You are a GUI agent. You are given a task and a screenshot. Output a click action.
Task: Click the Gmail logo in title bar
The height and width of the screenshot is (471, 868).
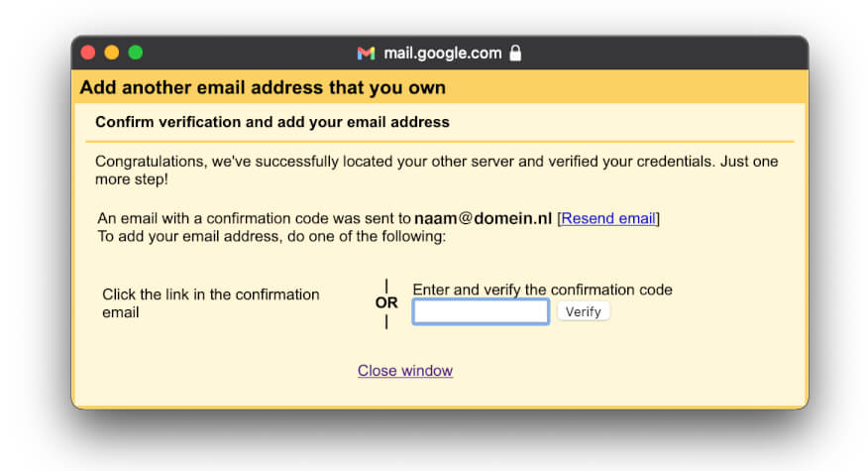366,54
